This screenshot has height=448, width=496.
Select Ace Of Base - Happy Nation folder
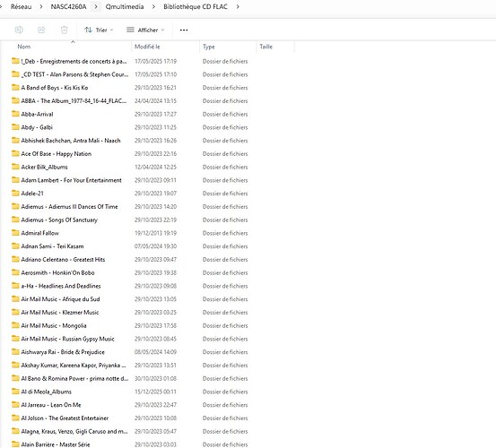click(x=57, y=154)
